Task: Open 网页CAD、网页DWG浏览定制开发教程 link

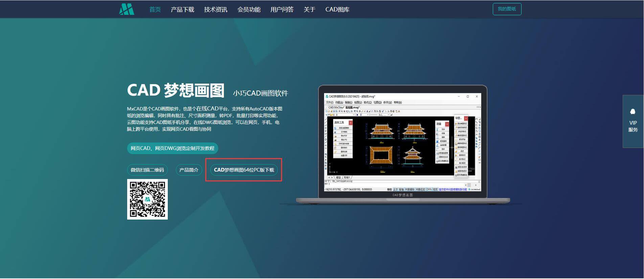Action: [x=172, y=148]
